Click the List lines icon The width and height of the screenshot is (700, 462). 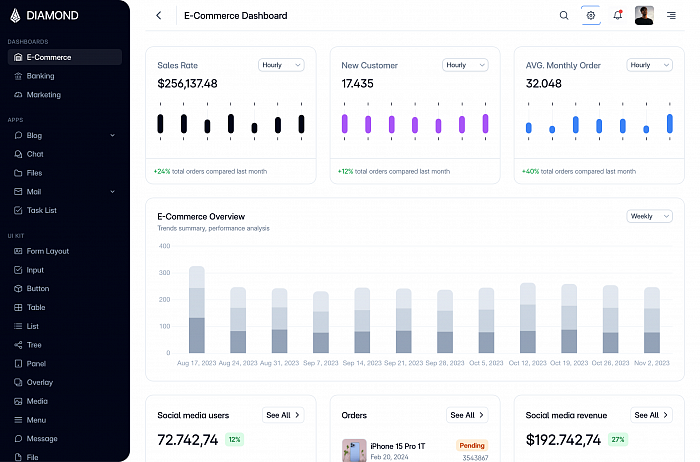[18, 326]
